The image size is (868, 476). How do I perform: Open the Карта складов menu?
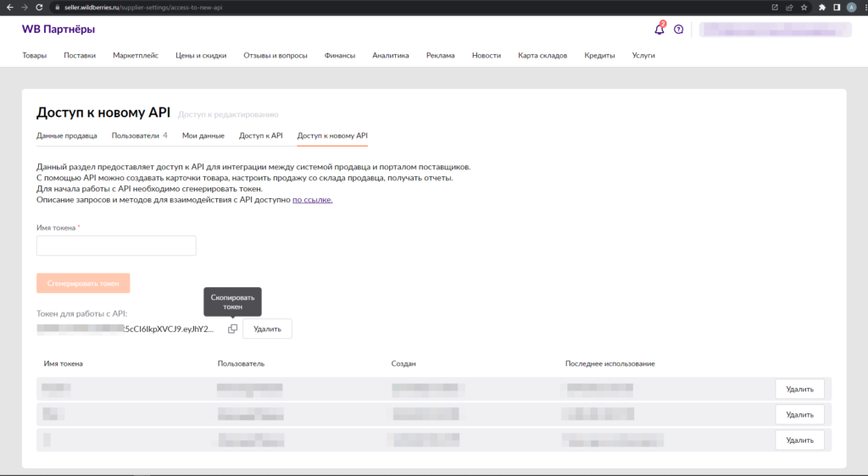point(542,55)
